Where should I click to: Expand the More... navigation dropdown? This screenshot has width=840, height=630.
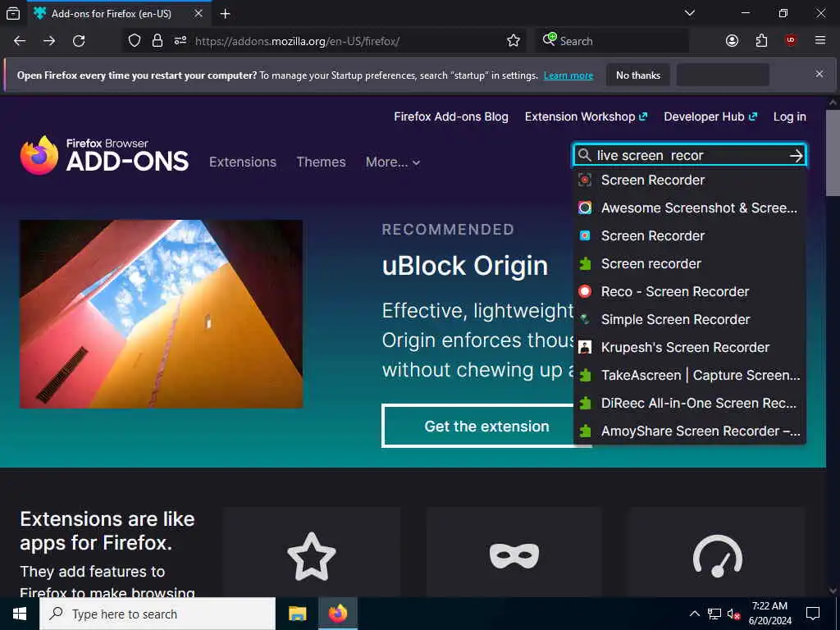pyautogui.click(x=393, y=162)
